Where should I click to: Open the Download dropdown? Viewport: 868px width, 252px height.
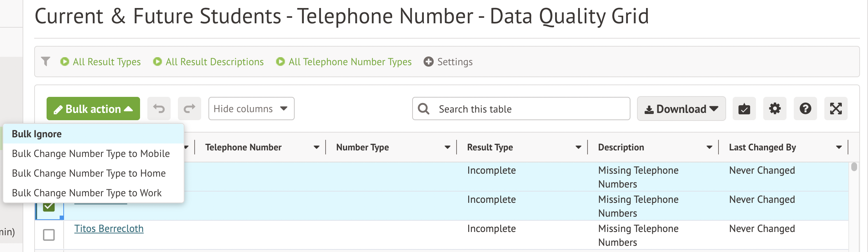tap(681, 109)
